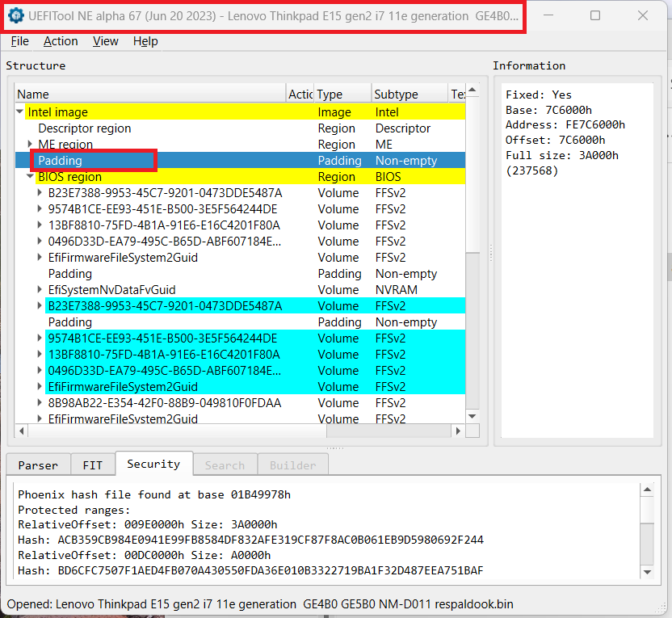
Task: Switch to the Parser tab
Action: point(38,465)
